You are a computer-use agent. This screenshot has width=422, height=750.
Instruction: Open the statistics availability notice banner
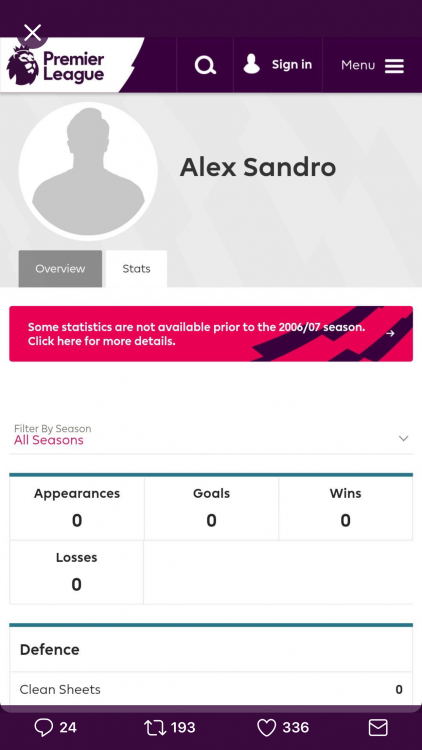[x=211, y=334]
